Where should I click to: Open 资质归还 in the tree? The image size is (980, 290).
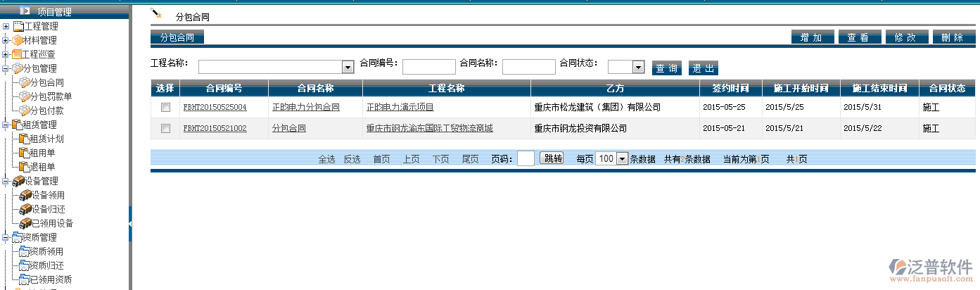pos(46,265)
